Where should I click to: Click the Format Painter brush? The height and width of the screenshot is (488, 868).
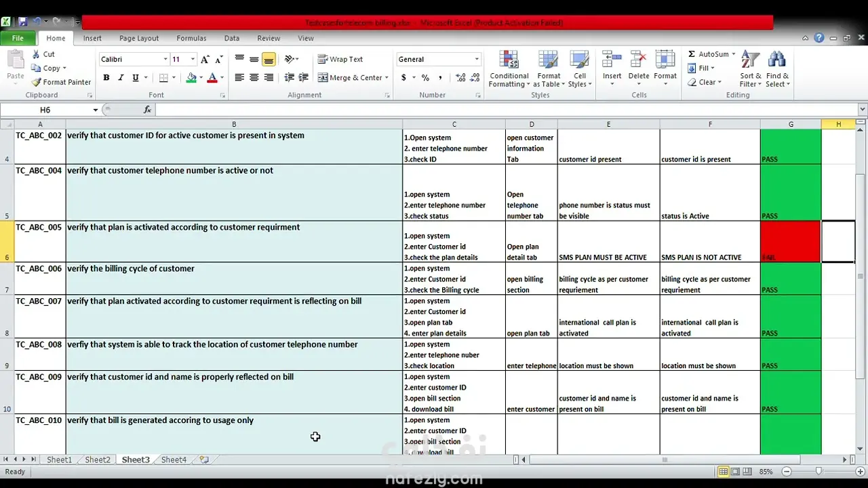(x=36, y=82)
